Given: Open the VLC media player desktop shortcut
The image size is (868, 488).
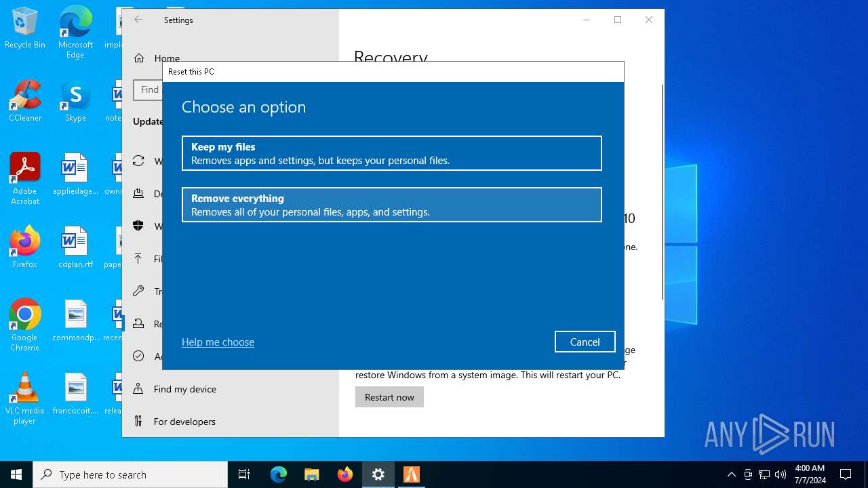Looking at the screenshot, I should [25, 398].
